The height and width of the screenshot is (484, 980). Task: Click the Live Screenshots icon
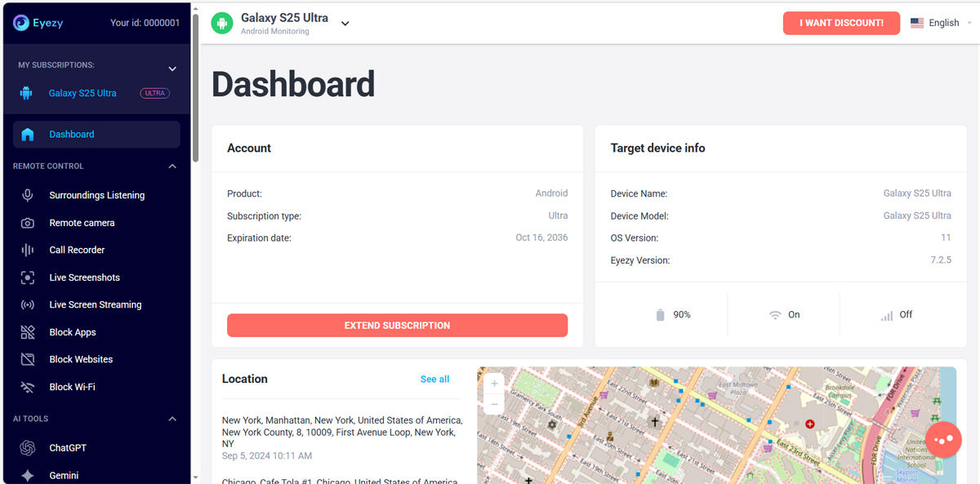click(x=28, y=278)
